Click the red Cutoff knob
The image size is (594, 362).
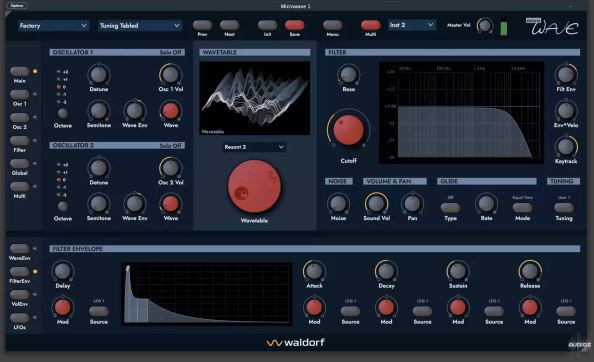(x=348, y=130)
